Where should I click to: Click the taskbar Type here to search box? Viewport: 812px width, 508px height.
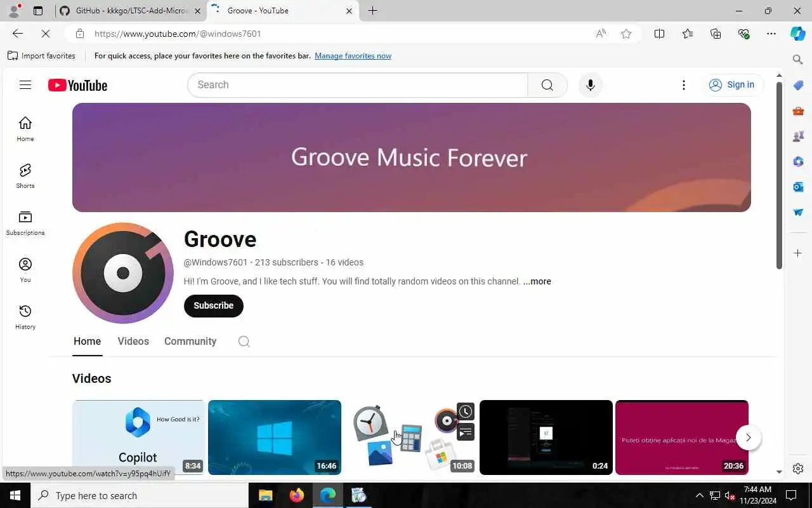[140, 495]
